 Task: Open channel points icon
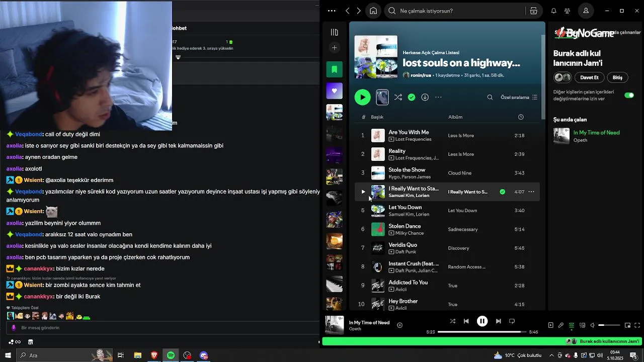[14, 342]
